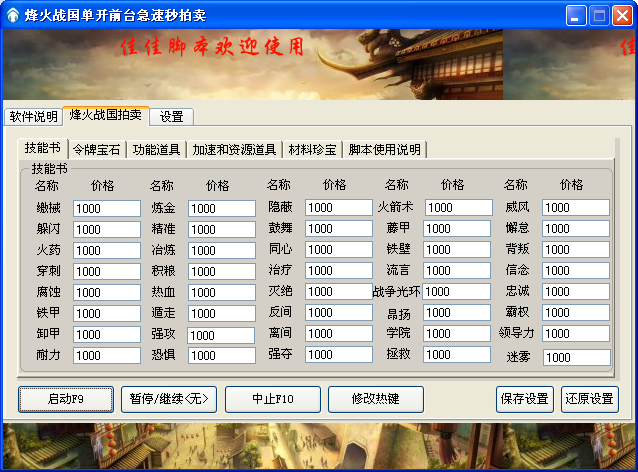The width and height of the screenshot is (638, 472).
Task: Click the 强攻 price field
Action: tap(221, 335)
